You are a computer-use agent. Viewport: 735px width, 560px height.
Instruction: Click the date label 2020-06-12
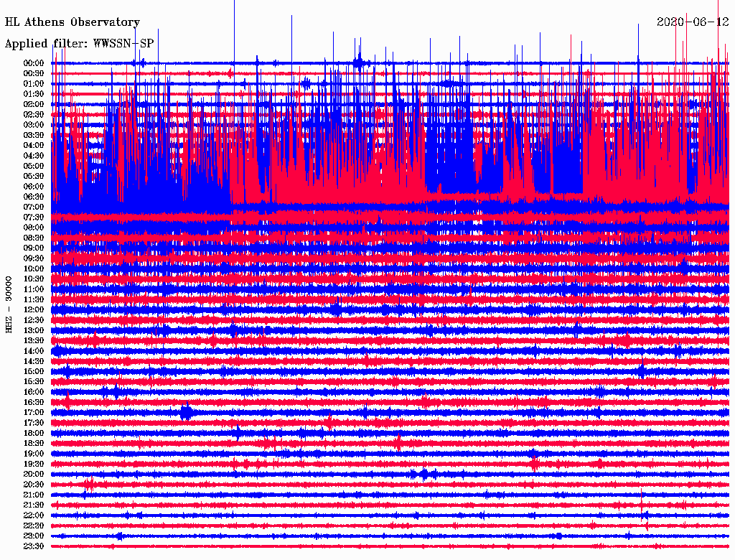pyautogui.click(x=693, y=22)
